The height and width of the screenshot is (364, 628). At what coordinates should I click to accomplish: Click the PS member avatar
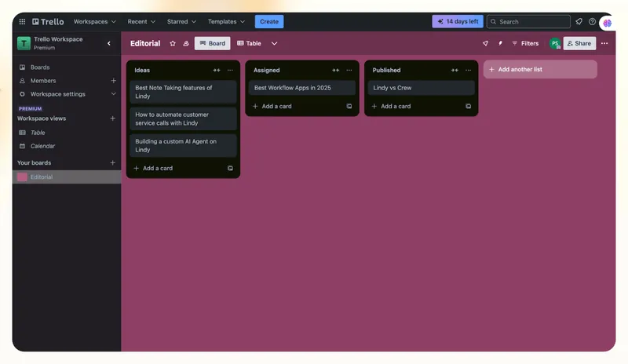(555, 44)
